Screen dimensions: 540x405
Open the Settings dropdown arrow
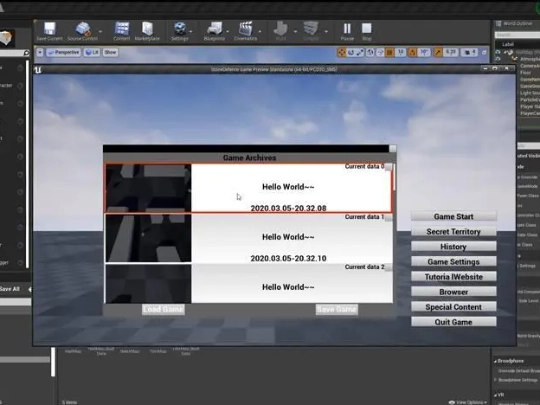click(191, 31)
